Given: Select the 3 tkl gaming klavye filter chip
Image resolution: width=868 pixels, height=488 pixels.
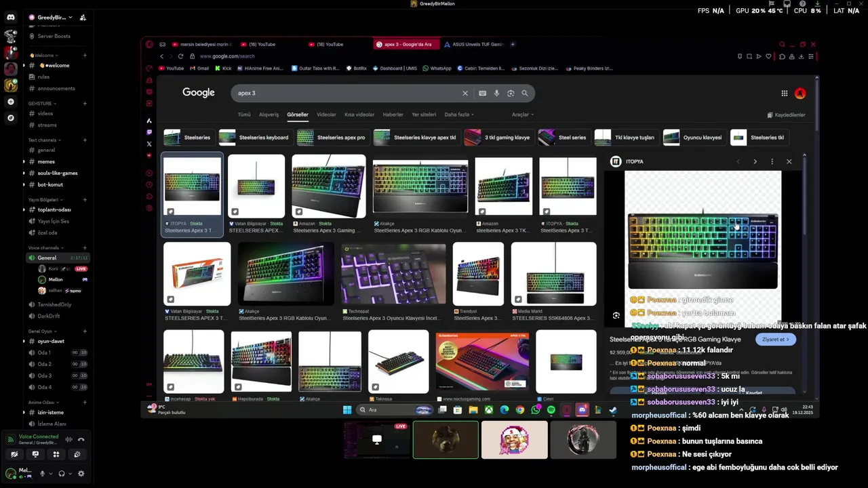Looking at the screenshot, I should click(x=498, y=138).
